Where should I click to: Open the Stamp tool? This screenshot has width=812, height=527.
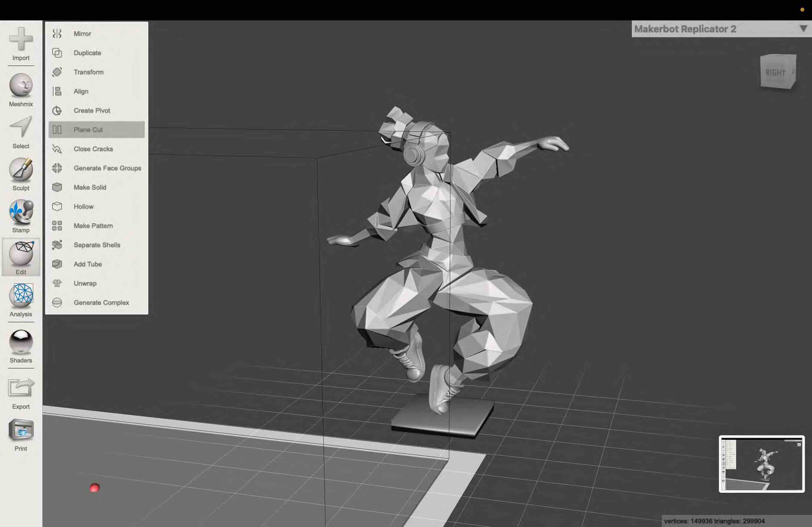(21, 211)
